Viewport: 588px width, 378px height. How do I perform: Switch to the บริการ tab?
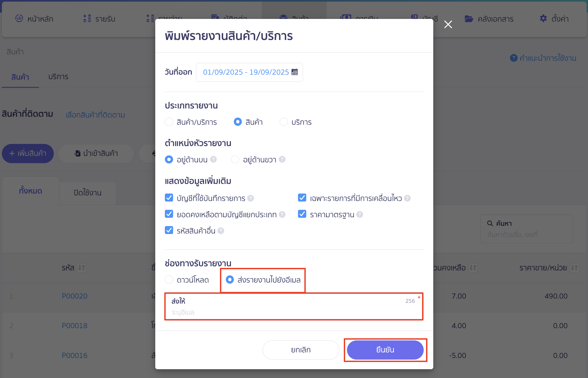(58, 77)
